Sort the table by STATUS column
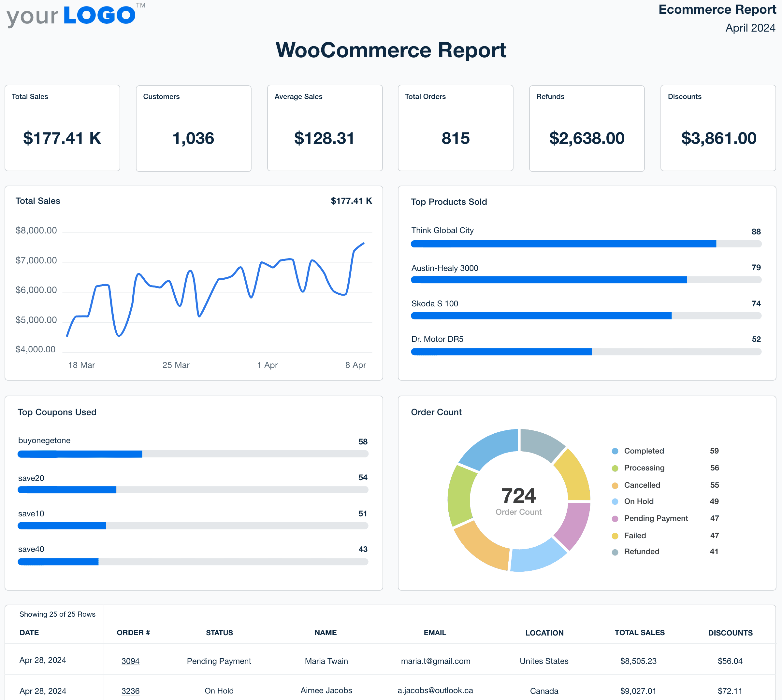Image resolution: width=782 pixels, height=700 pixels. pyautogui.click(x=219, y=633)
